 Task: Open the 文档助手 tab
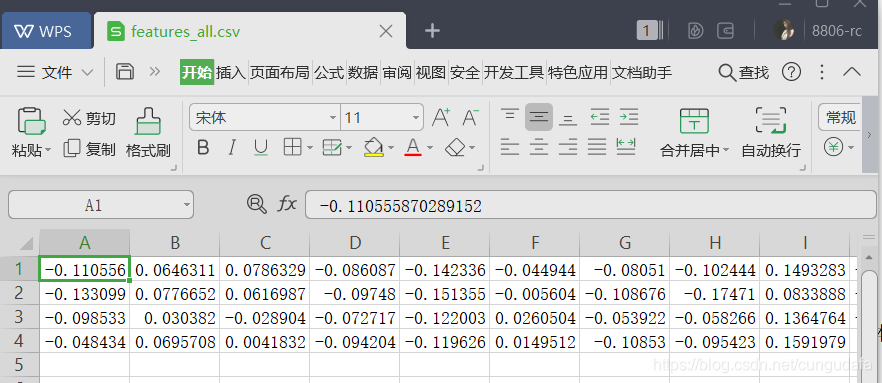pos(642,73)
